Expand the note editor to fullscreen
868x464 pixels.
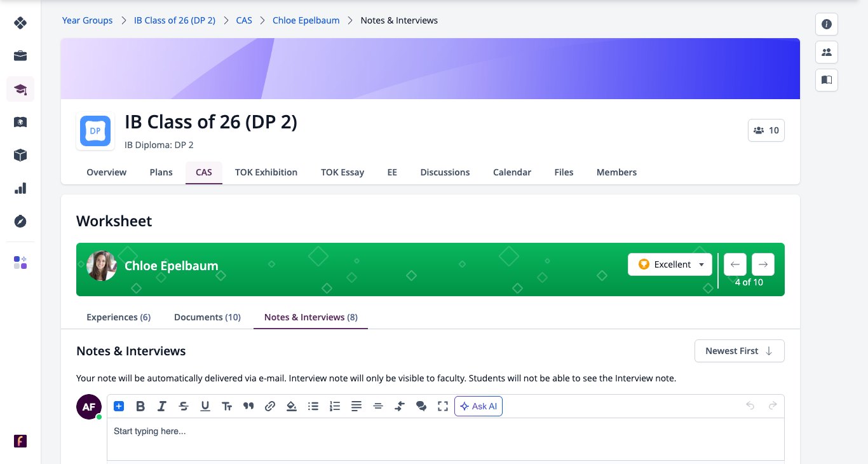(443, 406)
